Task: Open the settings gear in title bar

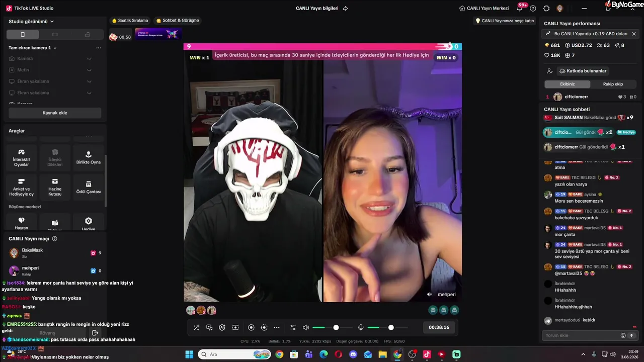Action: [x=546, y=8]
